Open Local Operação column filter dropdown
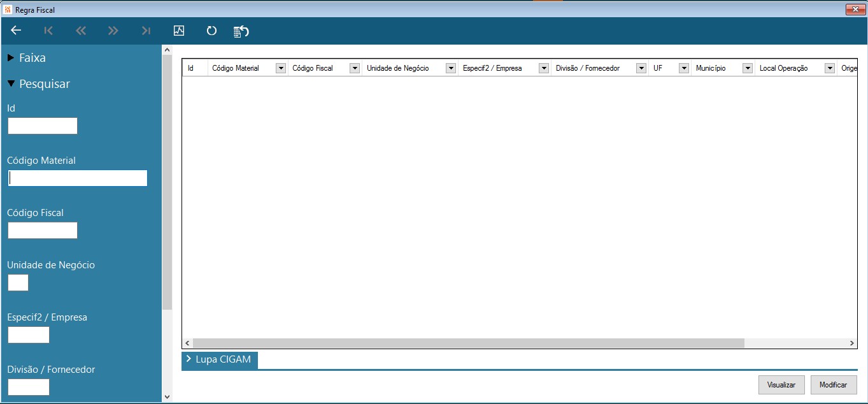This screenshot has height=404, width=868. [830, 68]
